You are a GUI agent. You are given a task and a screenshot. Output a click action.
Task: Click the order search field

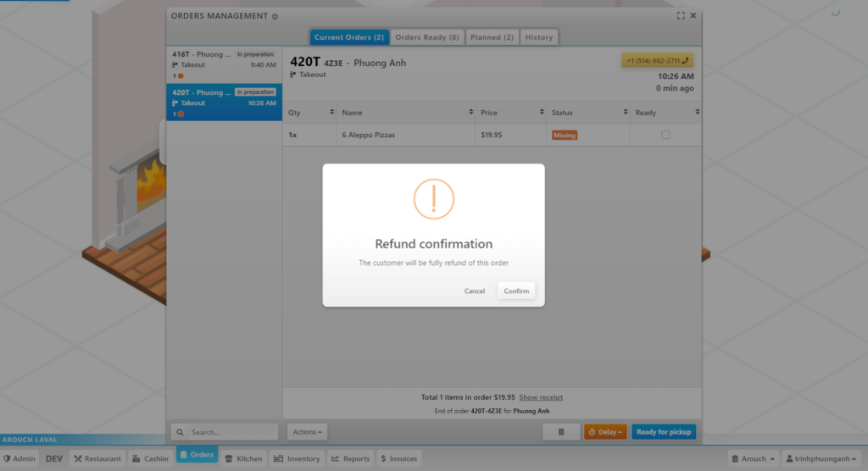225,432
